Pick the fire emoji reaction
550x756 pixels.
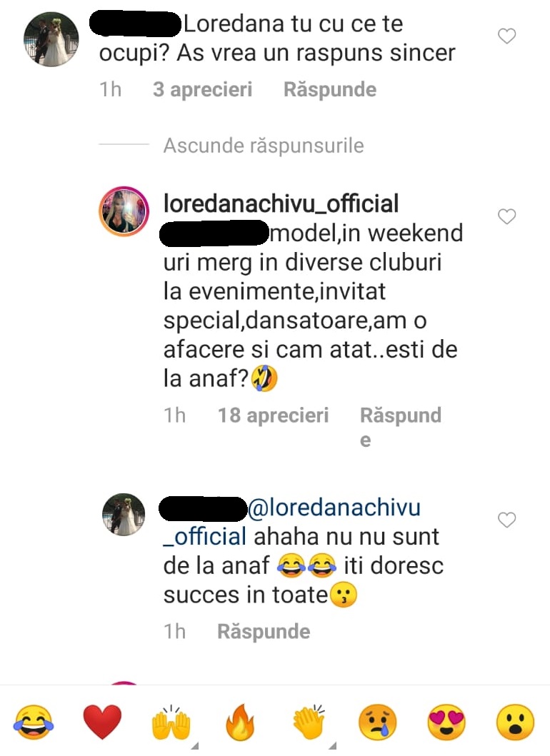239,724
